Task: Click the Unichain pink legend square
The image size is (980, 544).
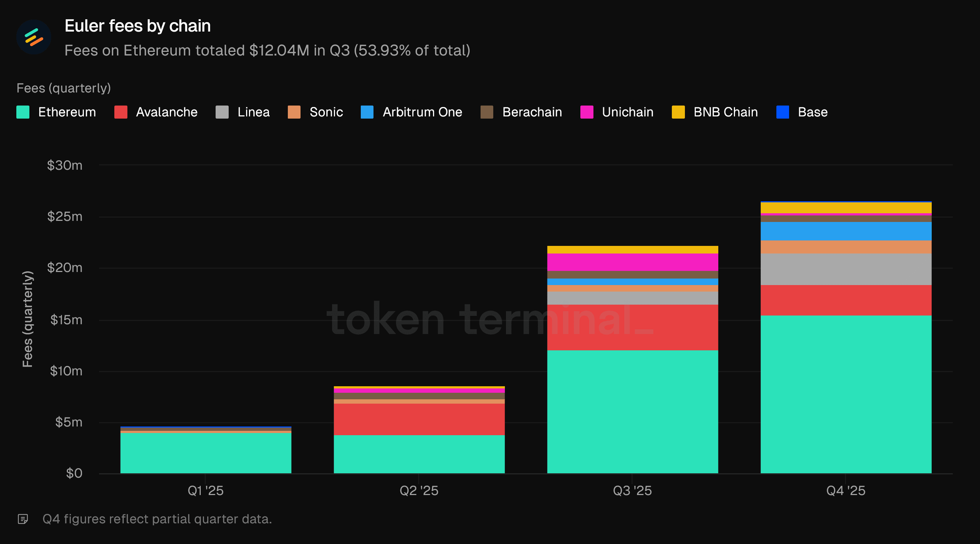Action: click(586, 112)
